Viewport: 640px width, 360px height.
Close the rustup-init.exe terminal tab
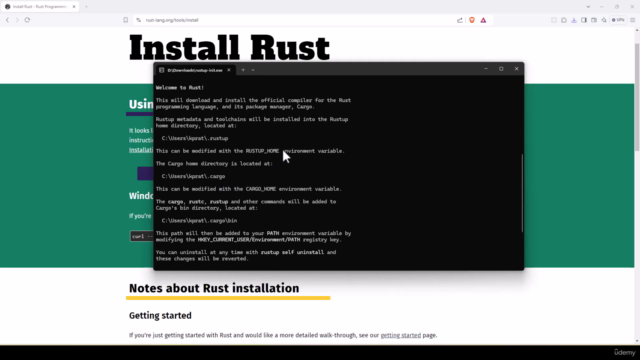click(x=229, y=70)
